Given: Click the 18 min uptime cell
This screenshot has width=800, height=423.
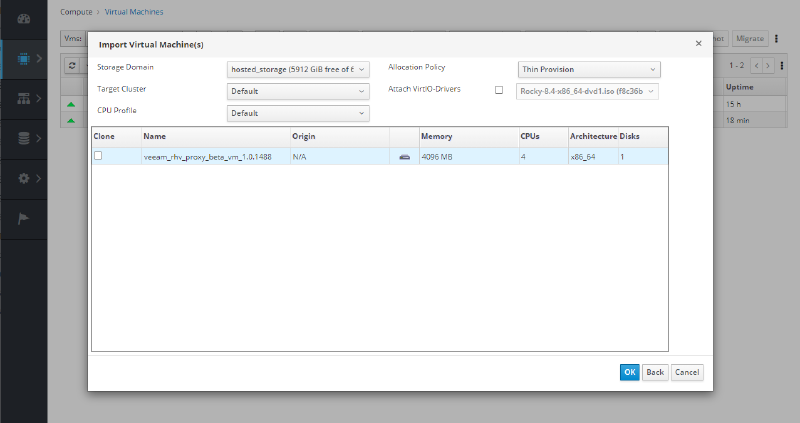Looking at the screenshot, I should (x=738, y=120).
